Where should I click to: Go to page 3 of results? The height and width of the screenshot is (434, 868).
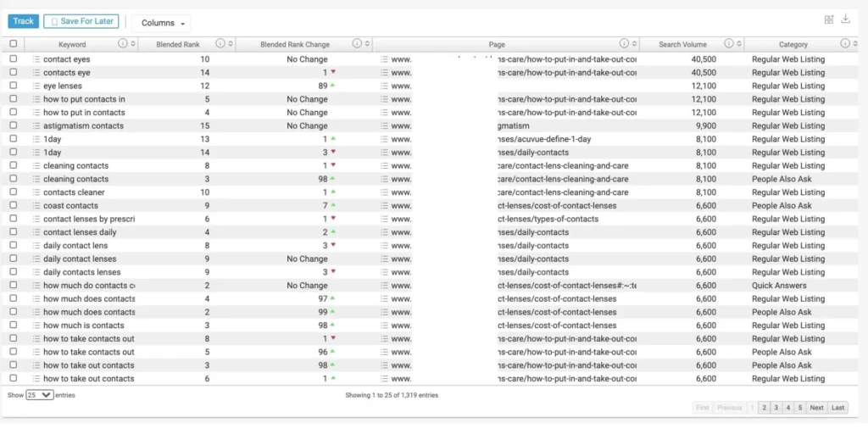click(776, 408)
